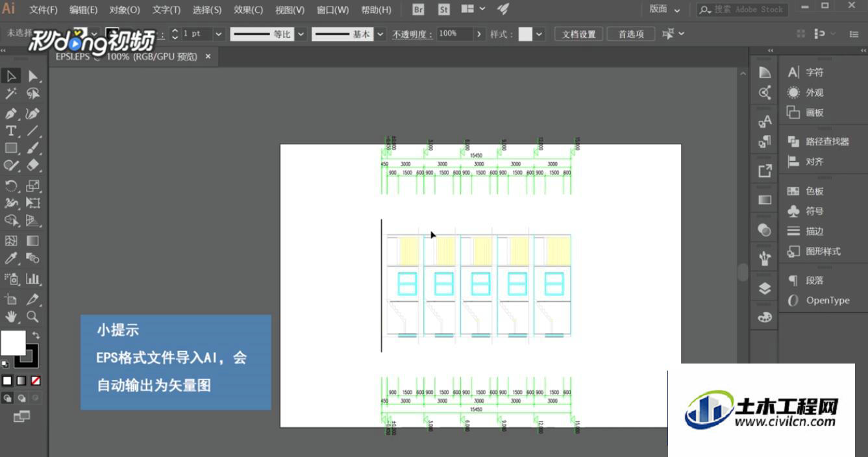This screenshot has height=457, width=868.
Task: Set paint mode to None
Action: (36, 380)
